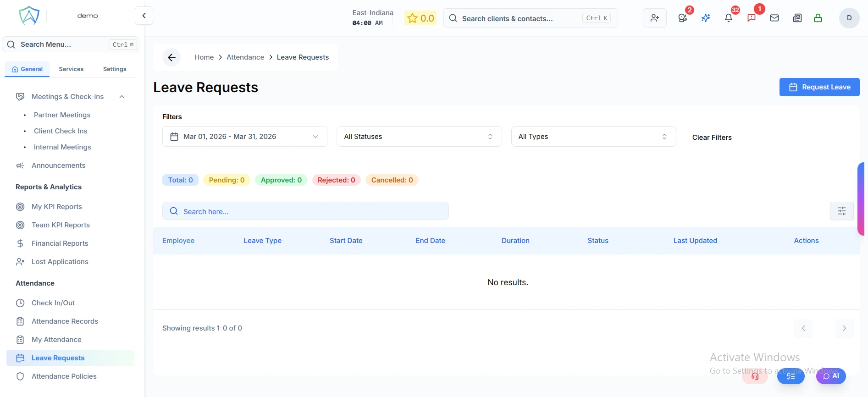Click the notifications bell icon
This screenshot has width=868, height=397.
coord(728,18)
